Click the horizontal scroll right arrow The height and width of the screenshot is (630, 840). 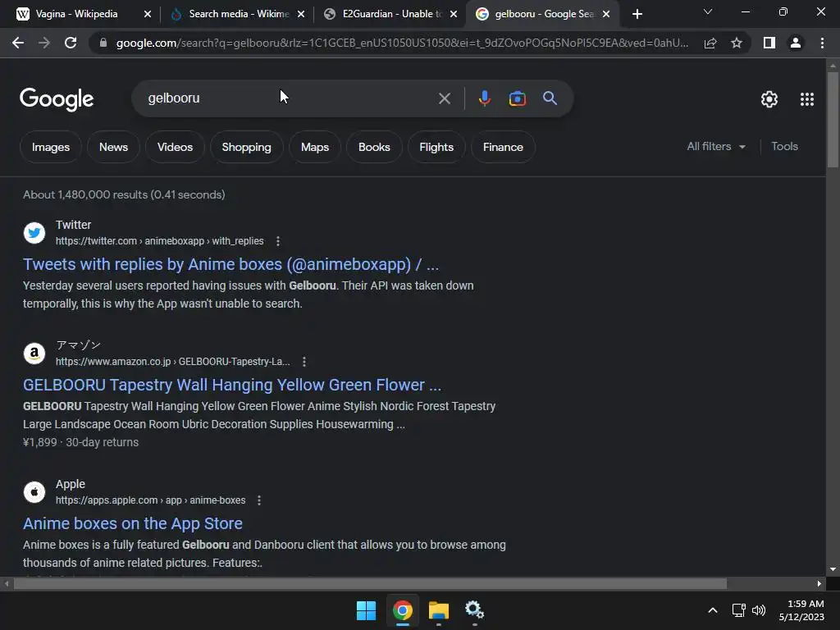(819, 583)
